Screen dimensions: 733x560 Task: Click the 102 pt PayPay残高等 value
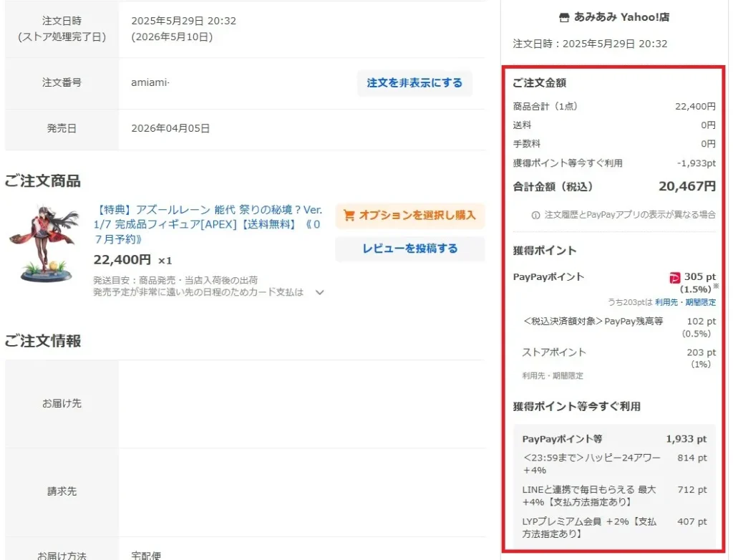coord(702,322)
